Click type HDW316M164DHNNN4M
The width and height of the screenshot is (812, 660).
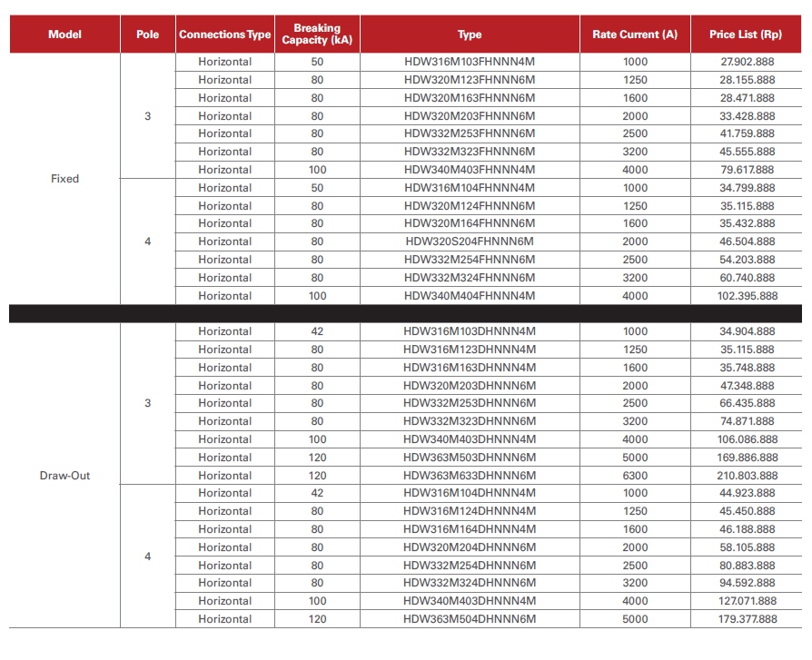(x=470, y=529)
